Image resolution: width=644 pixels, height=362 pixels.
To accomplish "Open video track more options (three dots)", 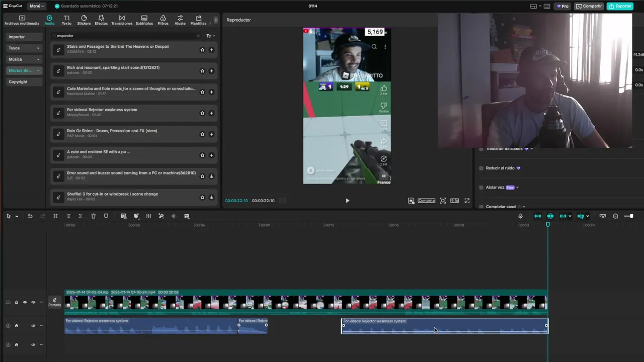I will tap(41, 302).
